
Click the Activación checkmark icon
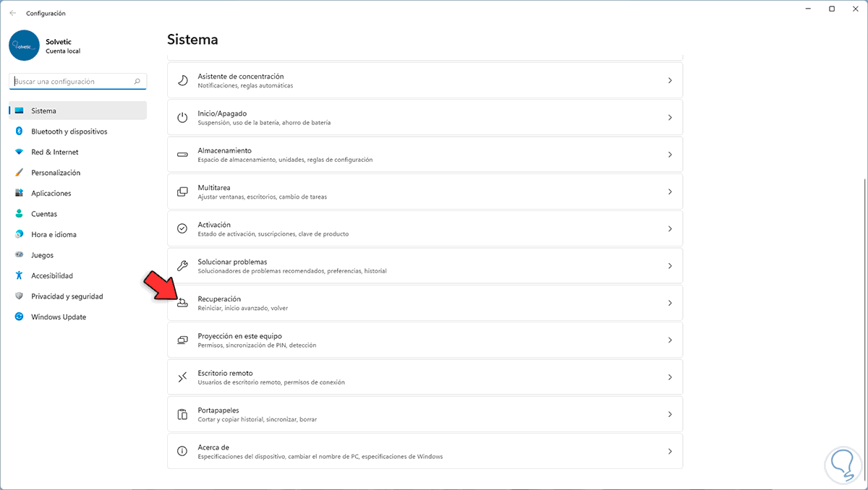183,228
